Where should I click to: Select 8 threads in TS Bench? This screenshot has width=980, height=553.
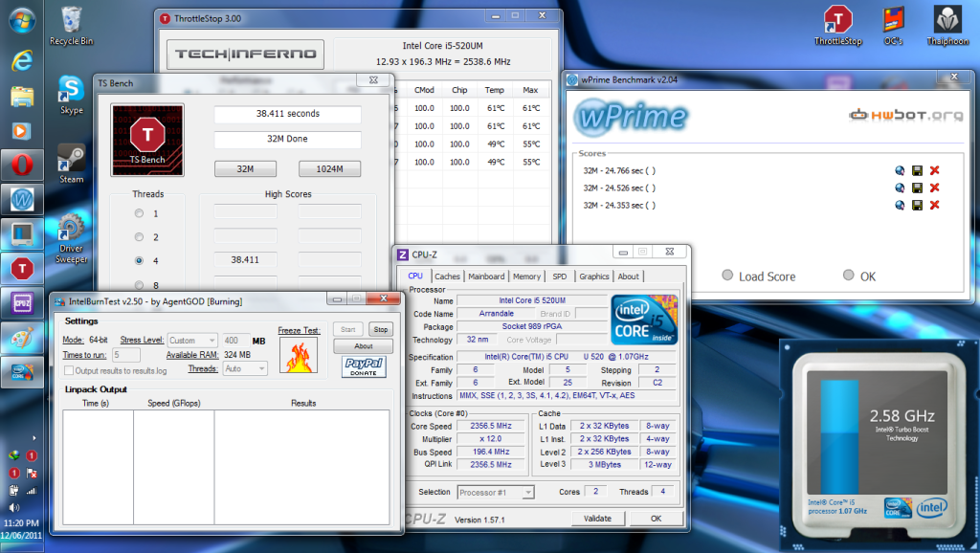(139, 285)
